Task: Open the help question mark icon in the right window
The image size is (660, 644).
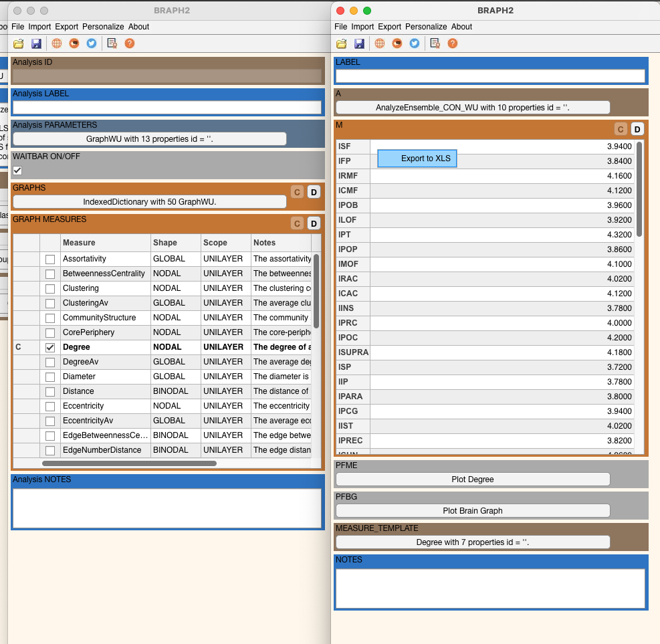Action: (x=453, y=43)
